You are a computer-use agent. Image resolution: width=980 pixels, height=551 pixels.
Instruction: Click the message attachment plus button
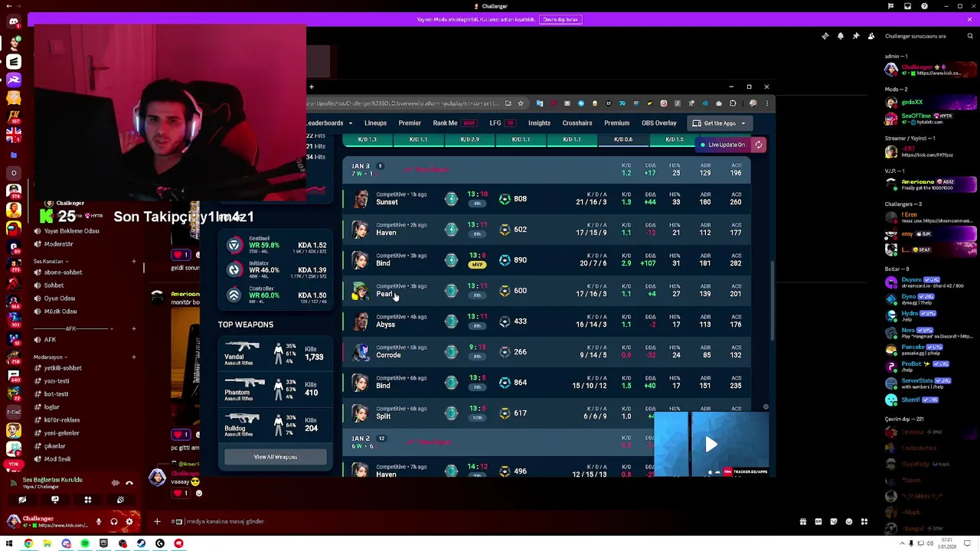click(157, 522)
